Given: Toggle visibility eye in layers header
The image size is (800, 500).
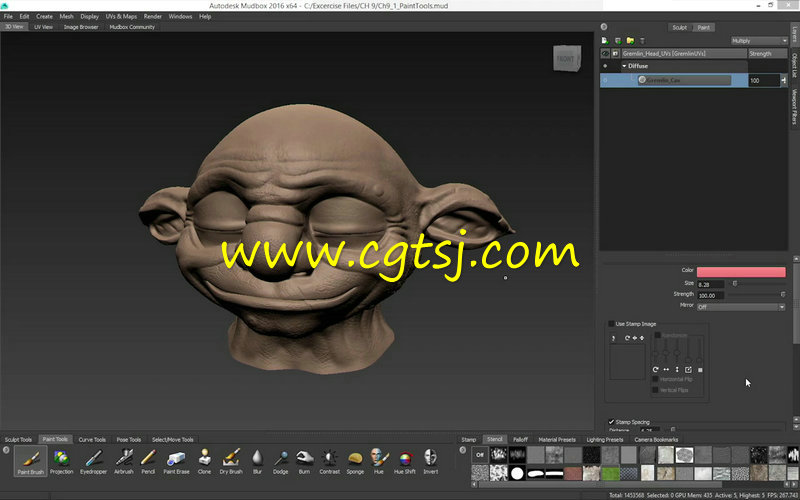Looking at the screenshot, I should pyautogui.click(x=605, y=53).
